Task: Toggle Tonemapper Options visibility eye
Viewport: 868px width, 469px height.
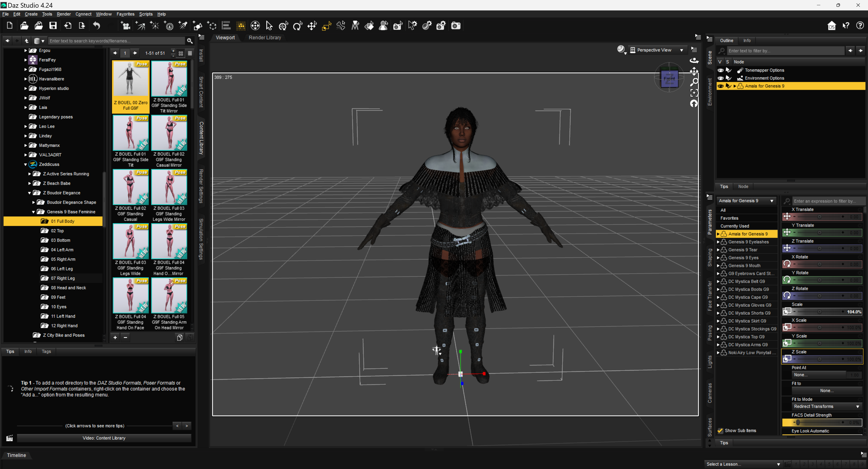Action: (720, 70)
